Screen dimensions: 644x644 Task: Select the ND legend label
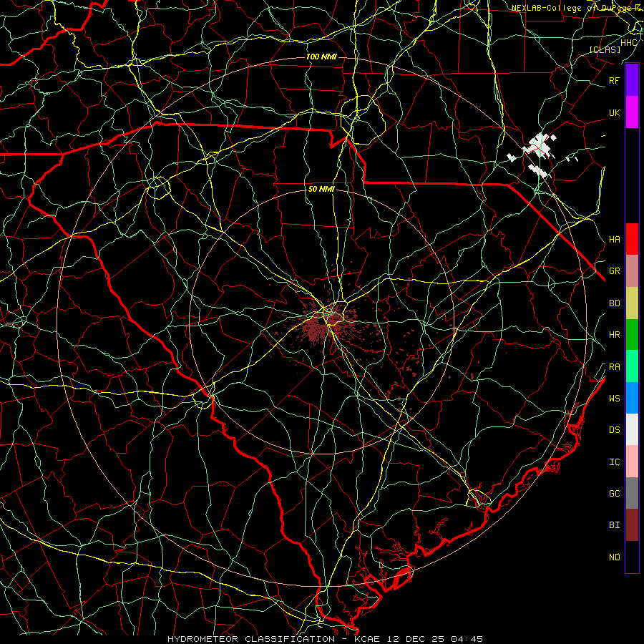614,557
